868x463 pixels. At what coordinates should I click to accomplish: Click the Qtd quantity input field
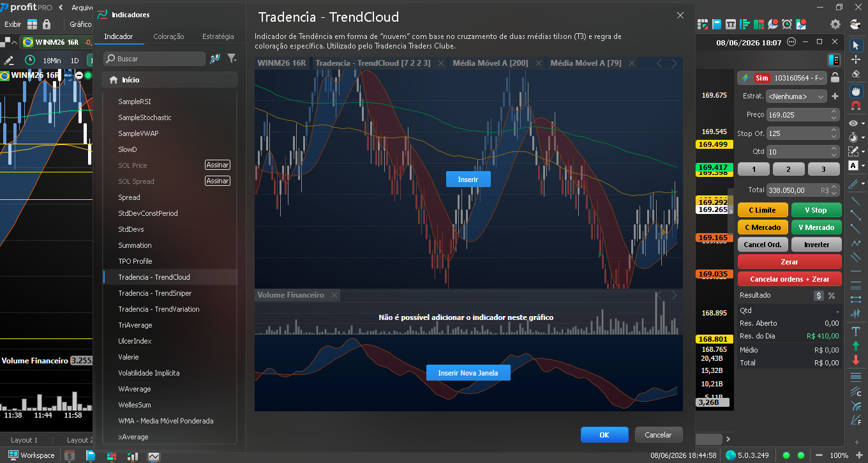click(803, 152)
